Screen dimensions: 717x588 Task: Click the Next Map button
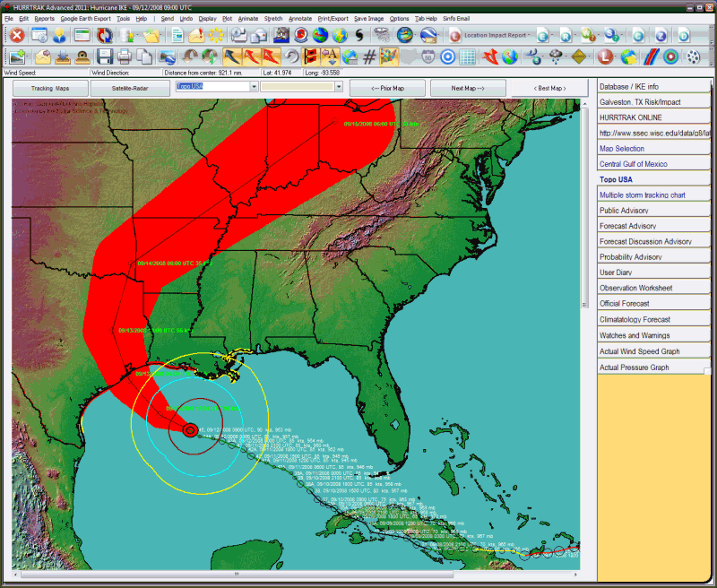click(467, 89)
